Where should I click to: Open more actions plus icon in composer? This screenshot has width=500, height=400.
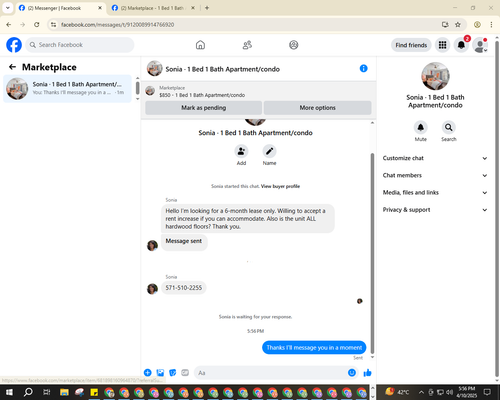[x=148, y=373]
